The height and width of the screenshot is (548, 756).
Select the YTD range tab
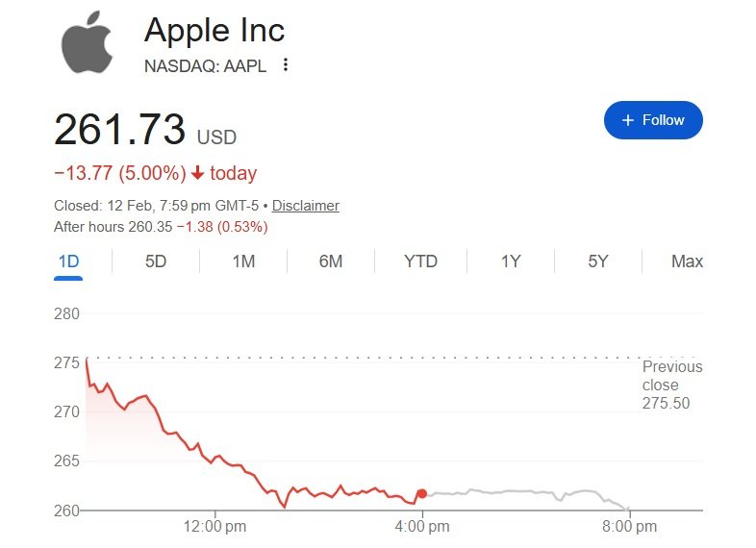point(420,262)
